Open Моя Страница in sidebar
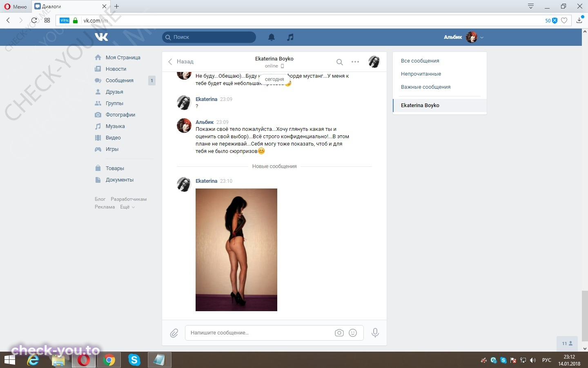588x368 pixels. [123, 58]
